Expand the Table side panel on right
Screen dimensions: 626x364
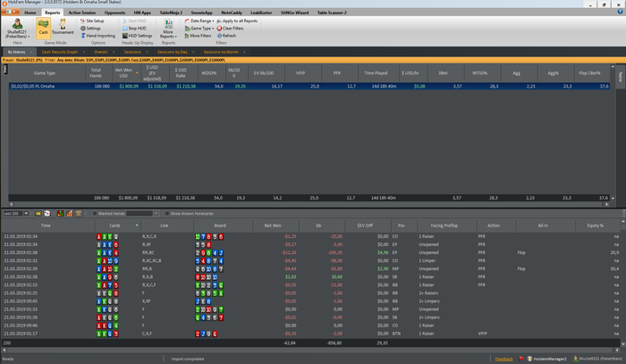point(621,77)
